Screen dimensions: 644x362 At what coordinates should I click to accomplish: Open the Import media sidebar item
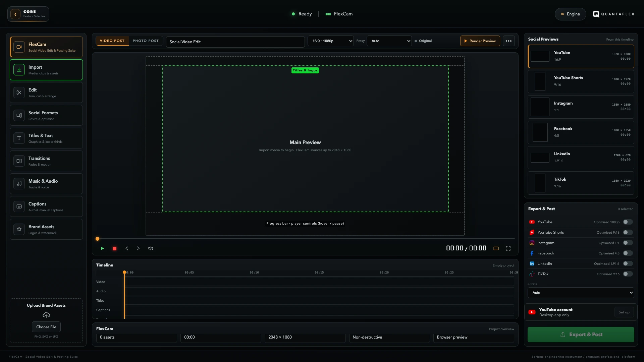46,70
